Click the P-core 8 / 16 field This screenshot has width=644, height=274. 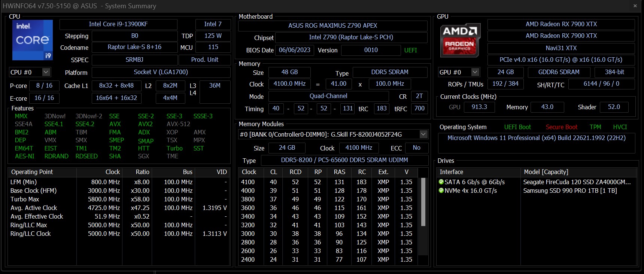click(x=44, y=86)
